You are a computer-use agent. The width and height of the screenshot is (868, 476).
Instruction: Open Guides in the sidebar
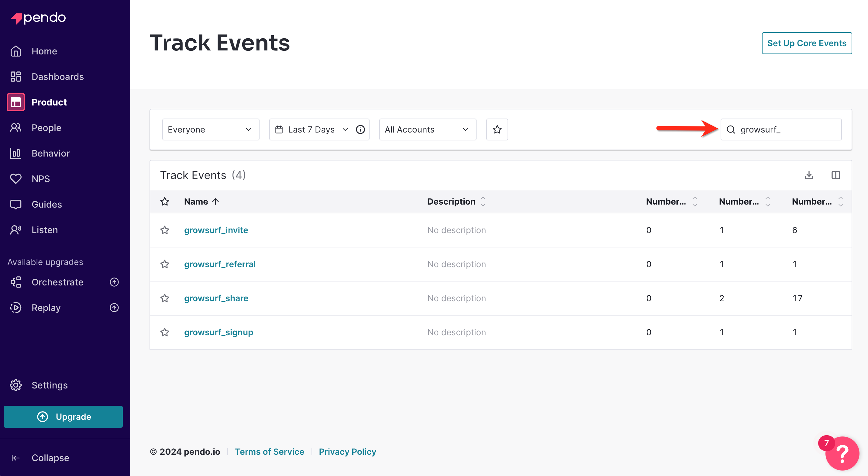46,204
